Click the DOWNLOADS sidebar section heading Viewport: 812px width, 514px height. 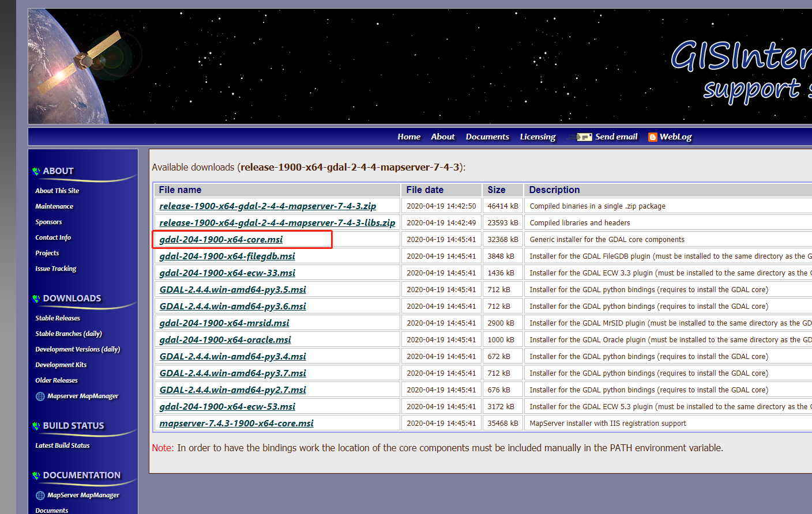(x=72, y=298)
